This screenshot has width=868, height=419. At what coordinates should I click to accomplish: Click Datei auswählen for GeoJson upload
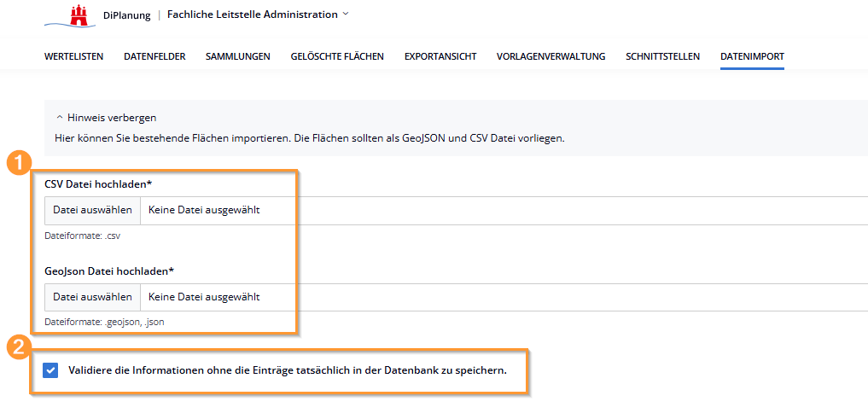pyautogui.click(x=92, y=297)
